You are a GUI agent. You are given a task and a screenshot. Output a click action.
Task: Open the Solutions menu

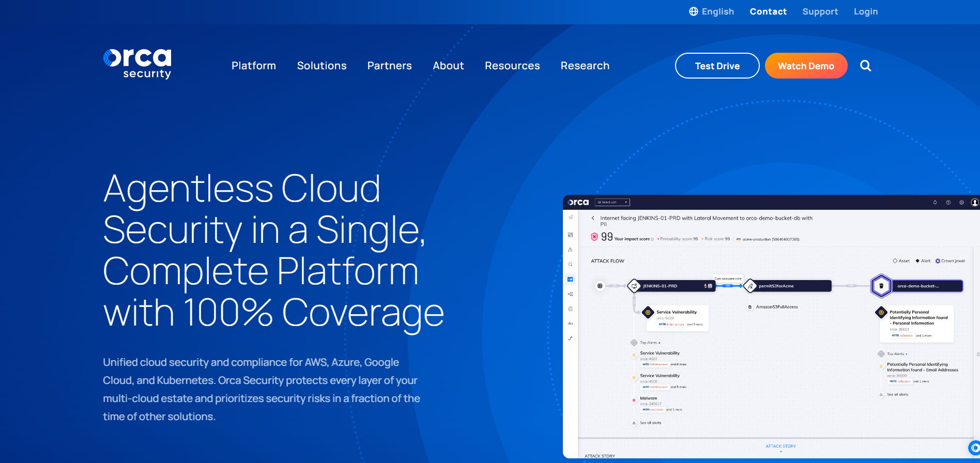pos(321,66)
